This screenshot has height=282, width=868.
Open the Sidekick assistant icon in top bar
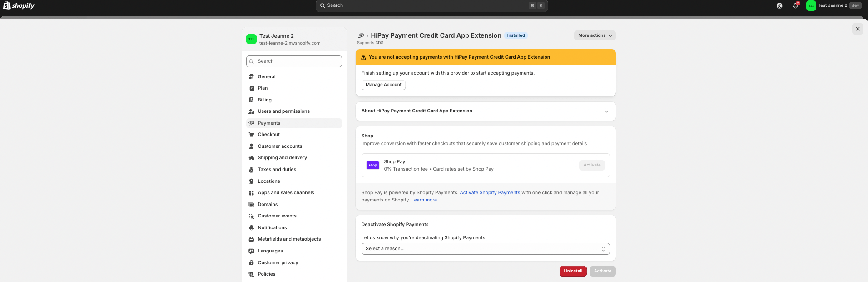[779, 5]
